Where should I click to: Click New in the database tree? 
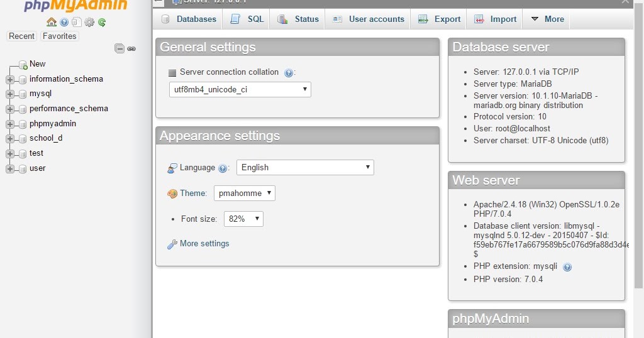tap(37, 64)
